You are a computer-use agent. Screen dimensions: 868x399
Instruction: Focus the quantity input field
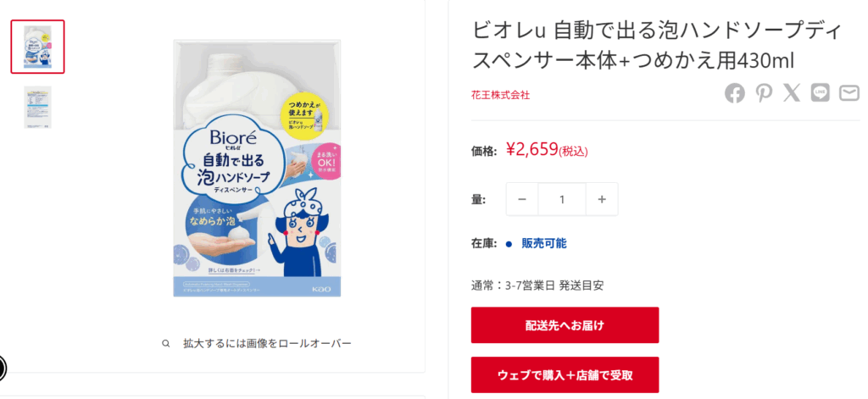(562, 199)
